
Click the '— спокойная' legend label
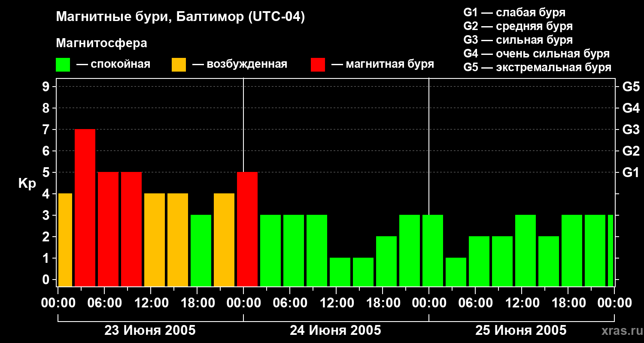(113, 65)
